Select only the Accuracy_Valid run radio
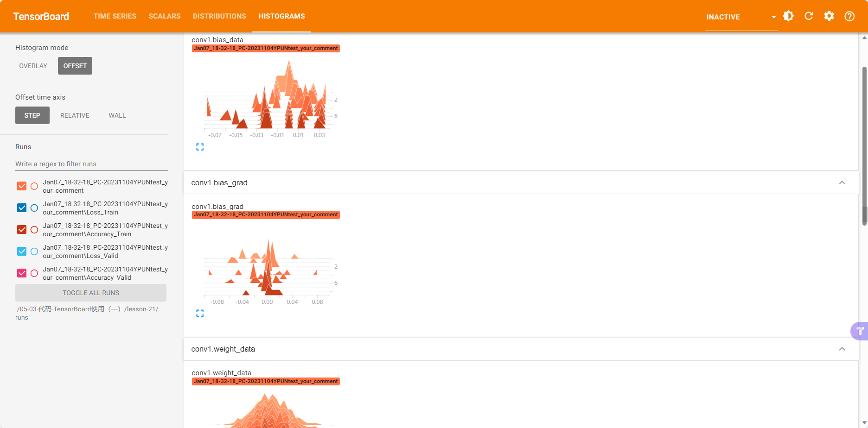The height and width of the screenshot is (428, 868). point(34,273)
